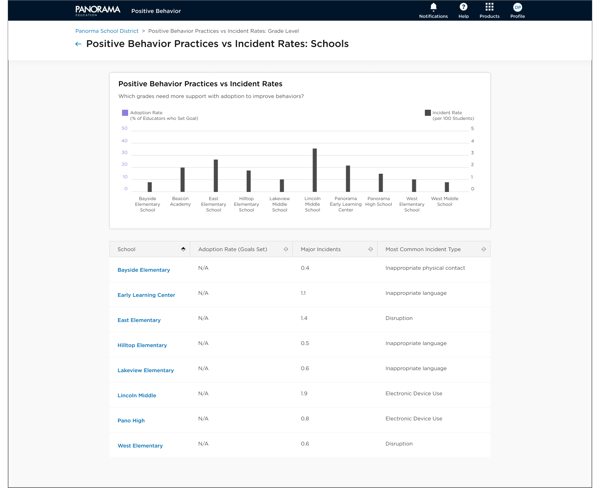The height and width of the screenshot is (488, 600).
Task: Click dark Incident Rate legend swatch
Action: pos(428,113)
